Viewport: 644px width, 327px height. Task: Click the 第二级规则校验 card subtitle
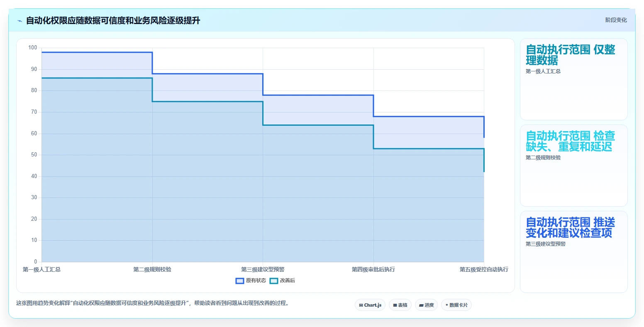(x=543, y=158)
